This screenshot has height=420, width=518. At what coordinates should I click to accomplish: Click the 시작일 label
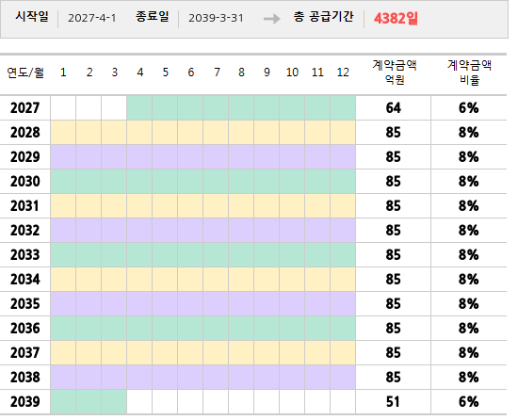click(x=32, y=17)
